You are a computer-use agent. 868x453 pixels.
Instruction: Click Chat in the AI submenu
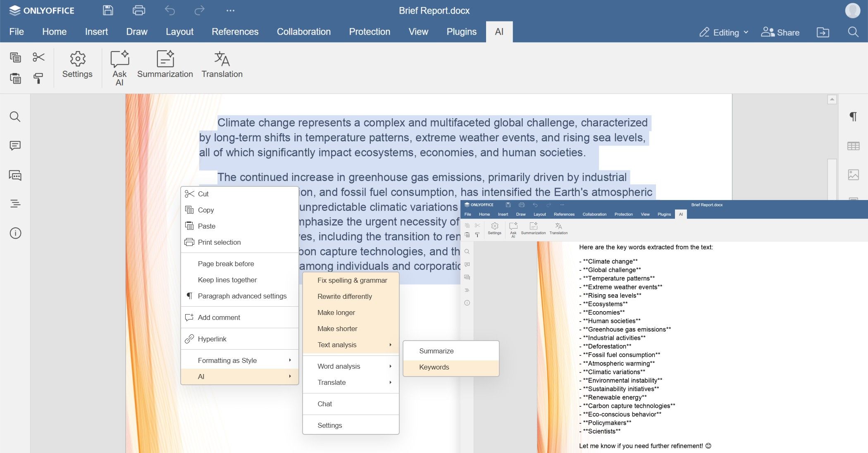pos(351,404)
